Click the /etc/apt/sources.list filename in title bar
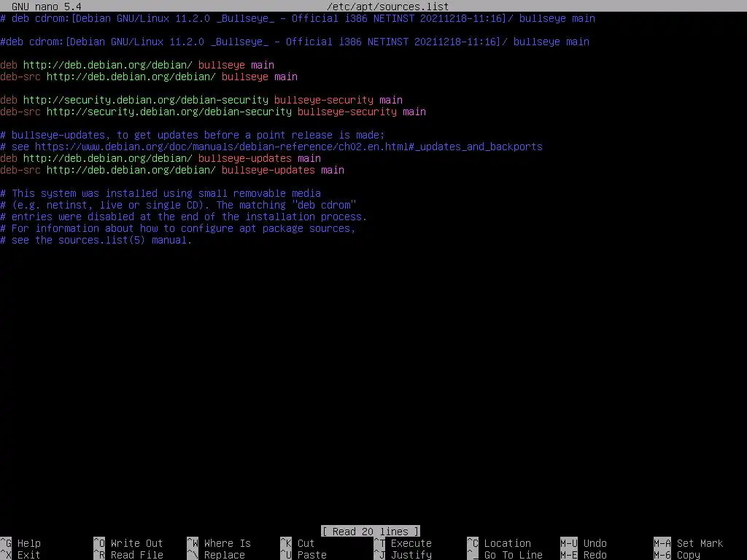 [387, 7]
